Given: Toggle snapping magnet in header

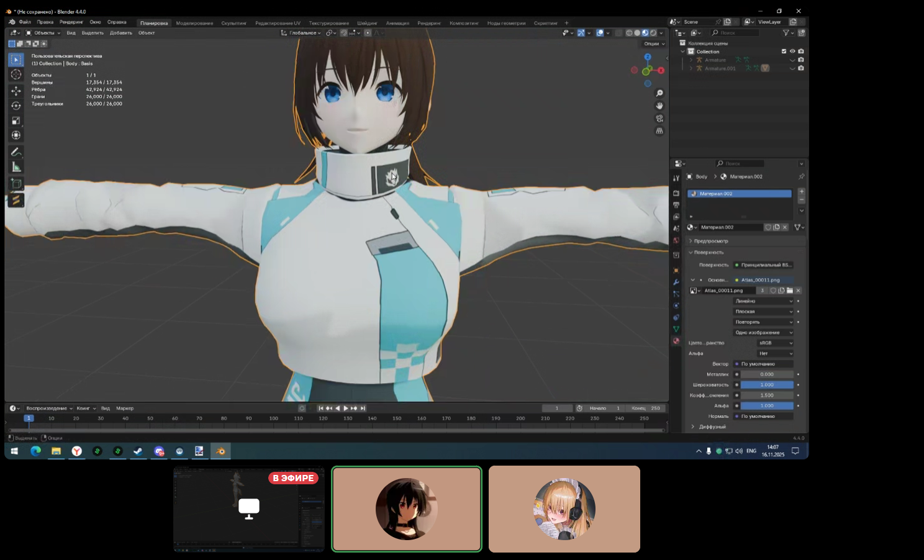Looking at the screenshot, I should pos(343,33).
